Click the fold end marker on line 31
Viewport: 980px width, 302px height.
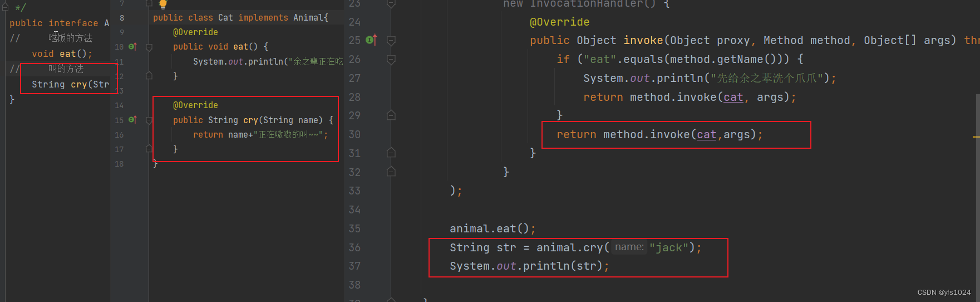[x=391, y=153]
